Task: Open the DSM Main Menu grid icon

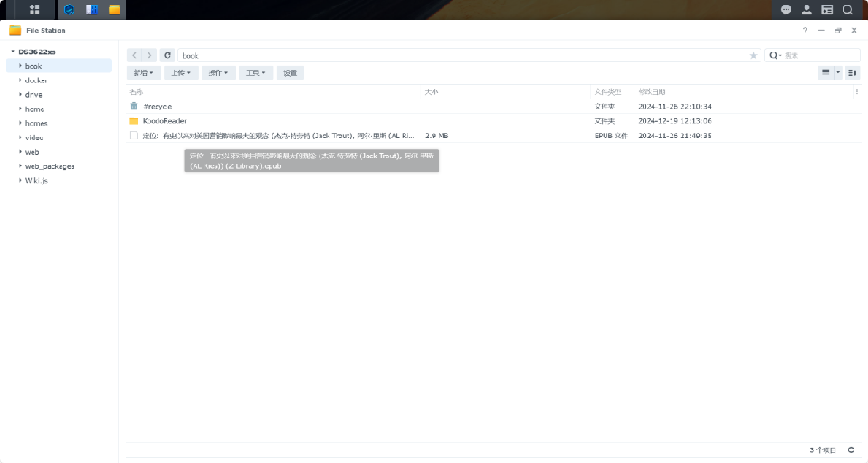Action: tap(34, 10)
